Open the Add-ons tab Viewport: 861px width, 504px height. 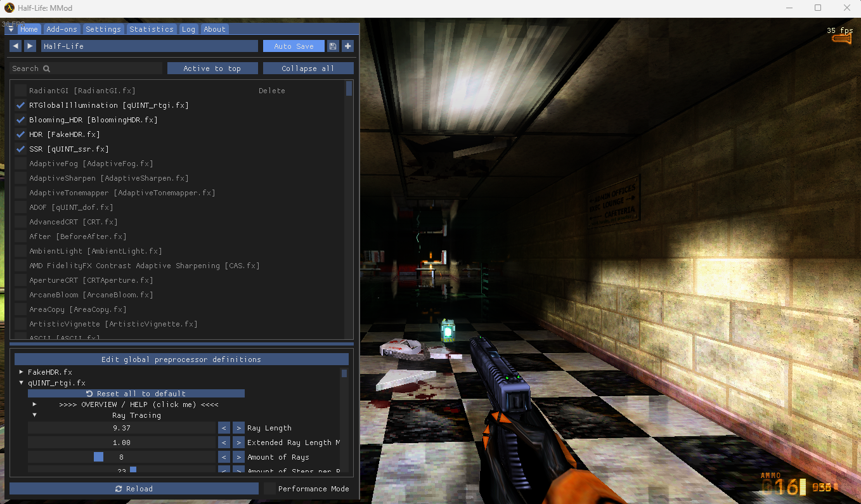pos(61,29)
